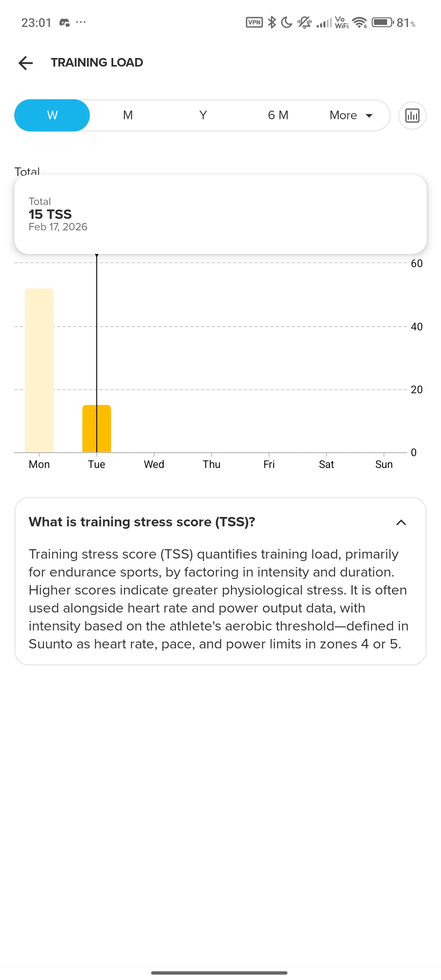Tap the back arrow icon
Image resolution: width=441 pixels, height=980 pixels.
point(26,63)
